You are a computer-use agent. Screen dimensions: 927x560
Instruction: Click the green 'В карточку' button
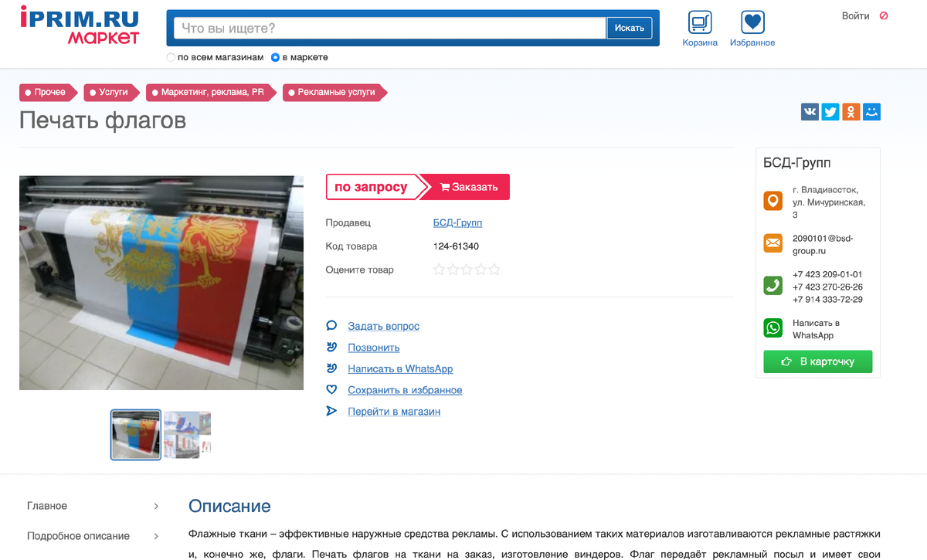click(x=818, y=361)
